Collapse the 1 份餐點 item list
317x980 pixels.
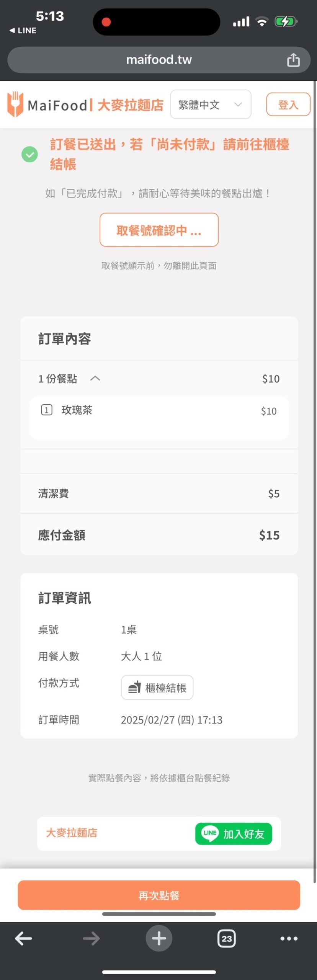(95, 379)
